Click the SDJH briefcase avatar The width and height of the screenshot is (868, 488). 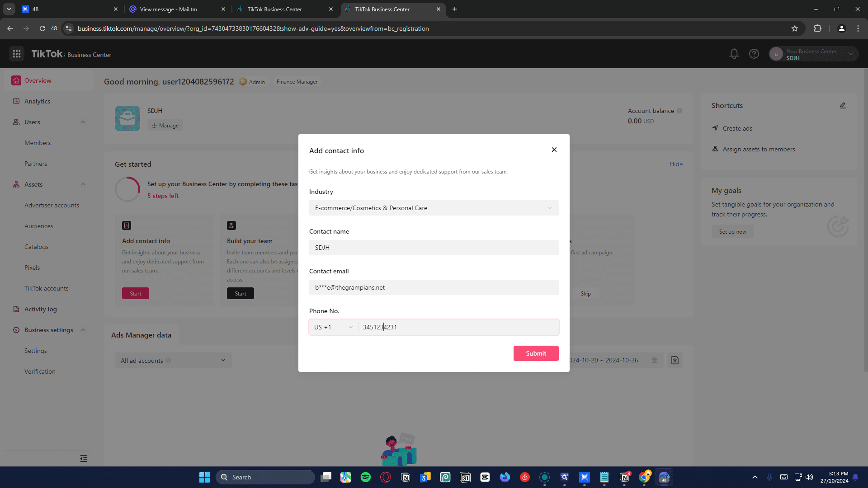[x=127, y=118]
